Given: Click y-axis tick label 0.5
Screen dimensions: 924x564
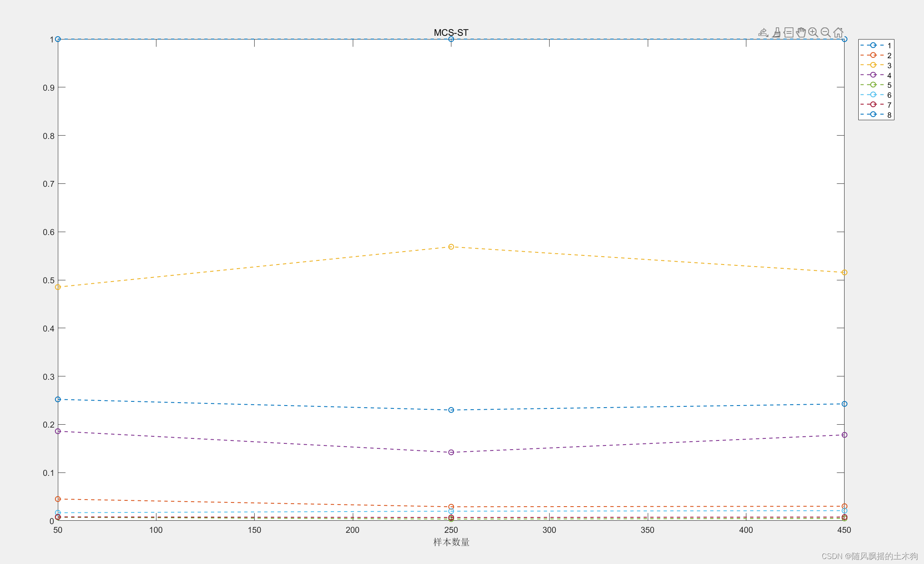Looking at the screenshot, I should tap(49, 280).
